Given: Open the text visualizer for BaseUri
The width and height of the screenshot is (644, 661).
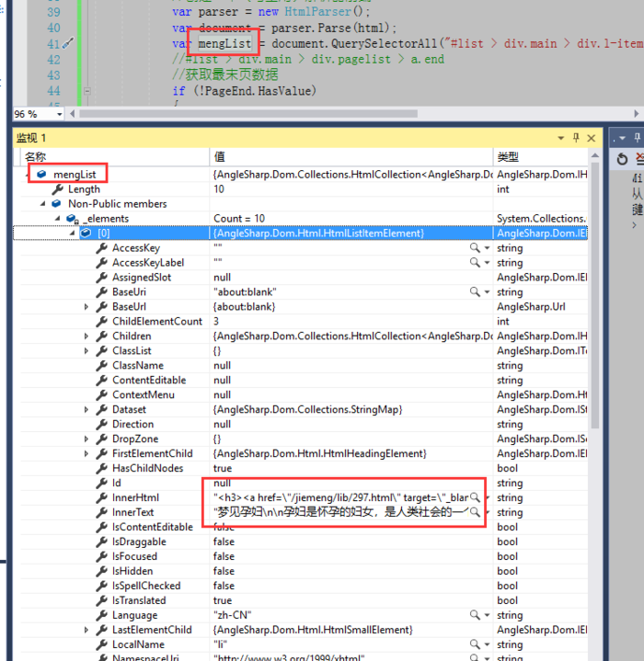Looking at the screenshot, I should 475,291.
